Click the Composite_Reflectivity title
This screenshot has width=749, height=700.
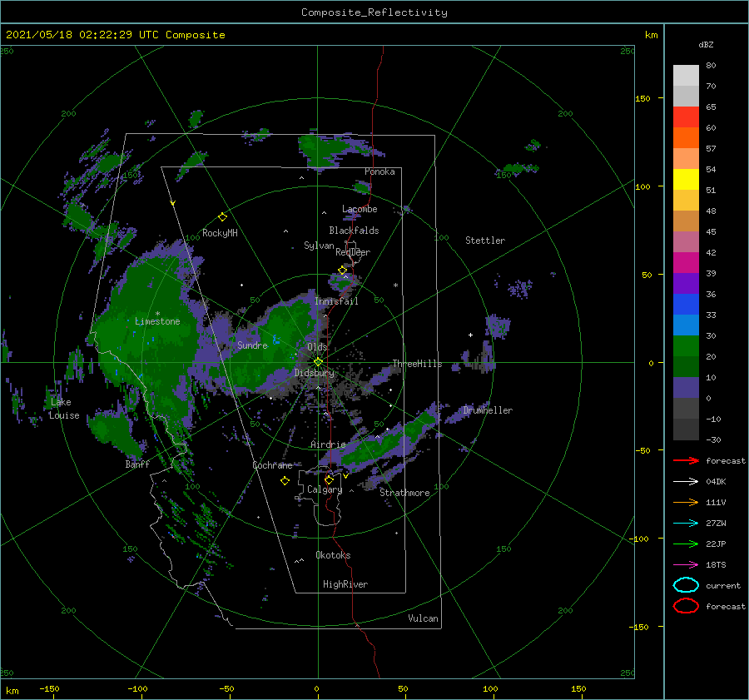374,12
